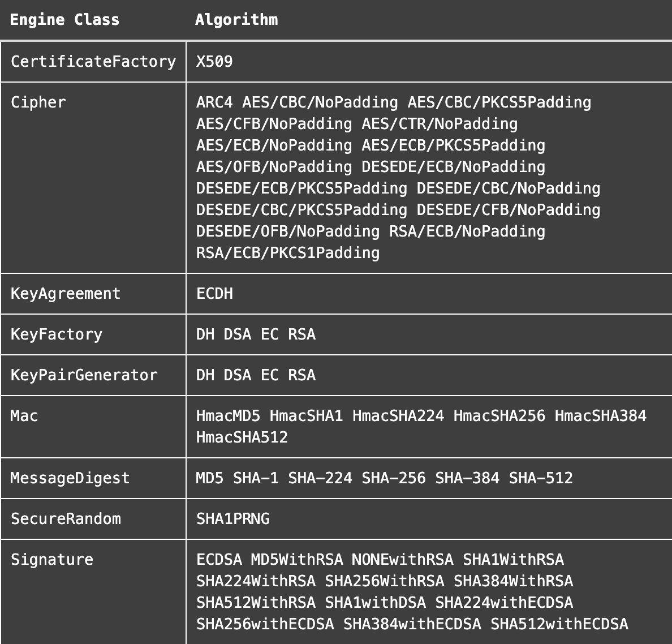Click the Algorithm column header
Image resolution: width=672 pixels, height=644 pixels.
(x=236, y=20)
